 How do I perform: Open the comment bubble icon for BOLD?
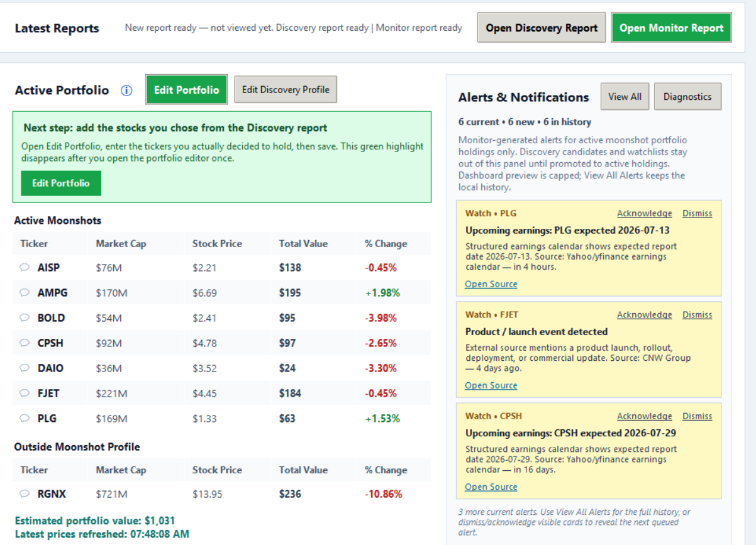click(25, 318)
